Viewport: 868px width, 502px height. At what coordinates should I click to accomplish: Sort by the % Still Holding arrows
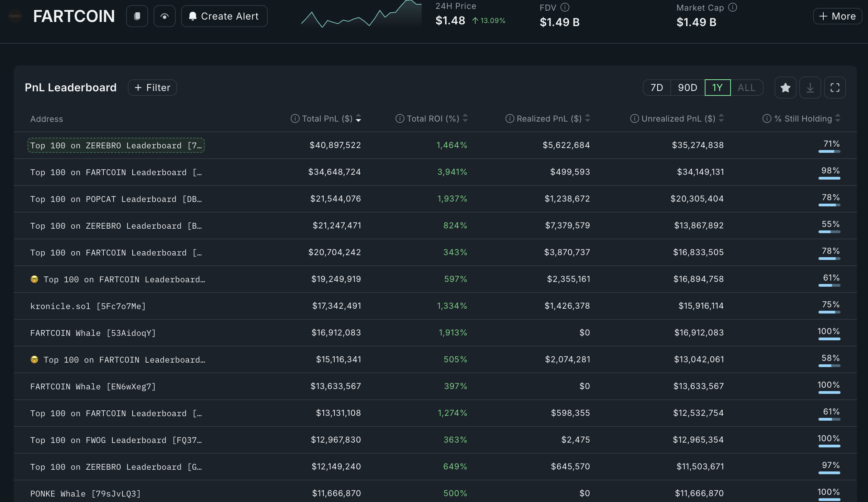838,118
